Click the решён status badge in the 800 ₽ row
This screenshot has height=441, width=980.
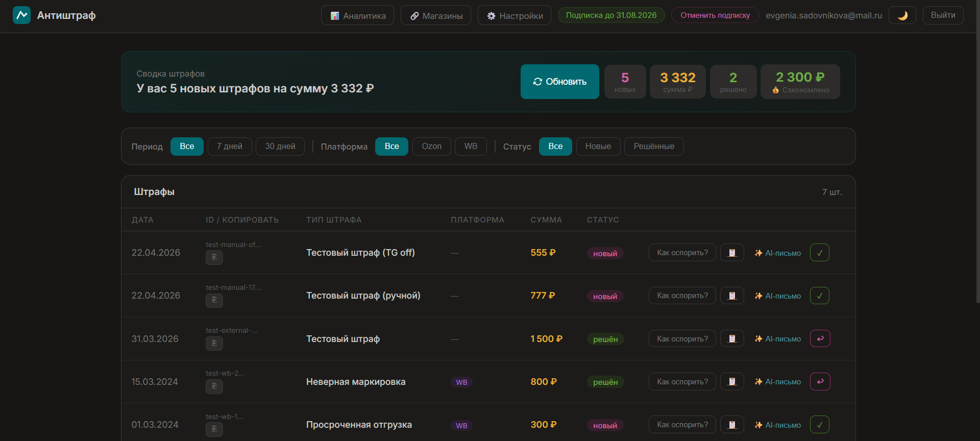pyautogui.click(x=605, y=382)
